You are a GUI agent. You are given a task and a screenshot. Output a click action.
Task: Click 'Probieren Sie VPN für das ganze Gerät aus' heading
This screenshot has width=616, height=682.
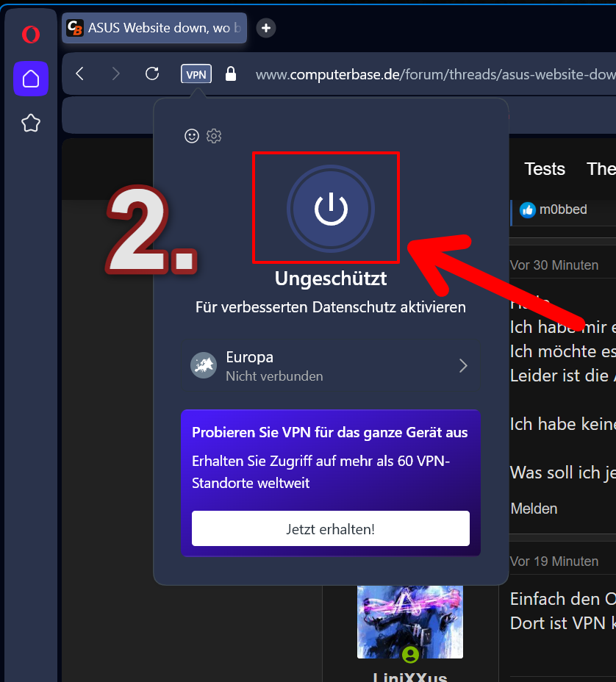point(330,432)
